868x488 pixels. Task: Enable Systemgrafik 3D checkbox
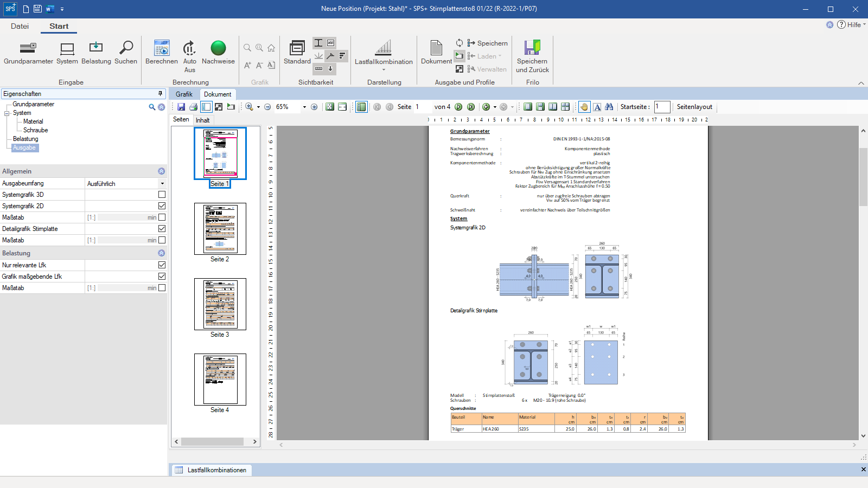(162, 195)
